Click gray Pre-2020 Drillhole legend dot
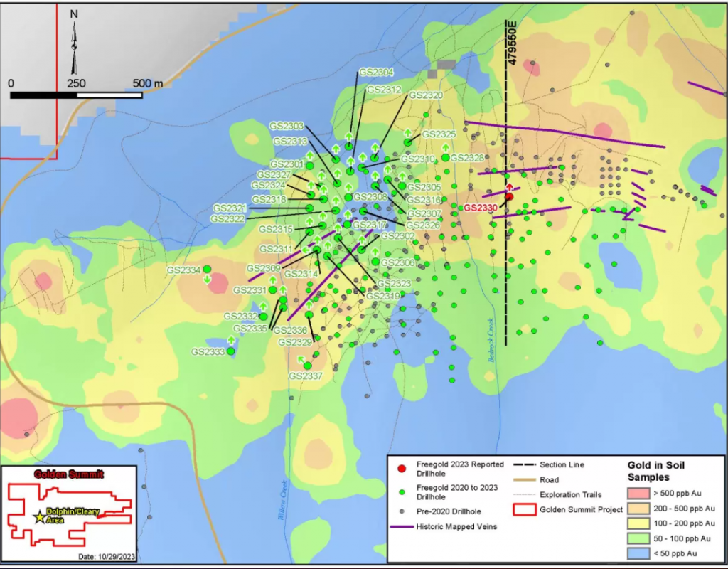This screenshot has height=569, width=728. (402, 511)
